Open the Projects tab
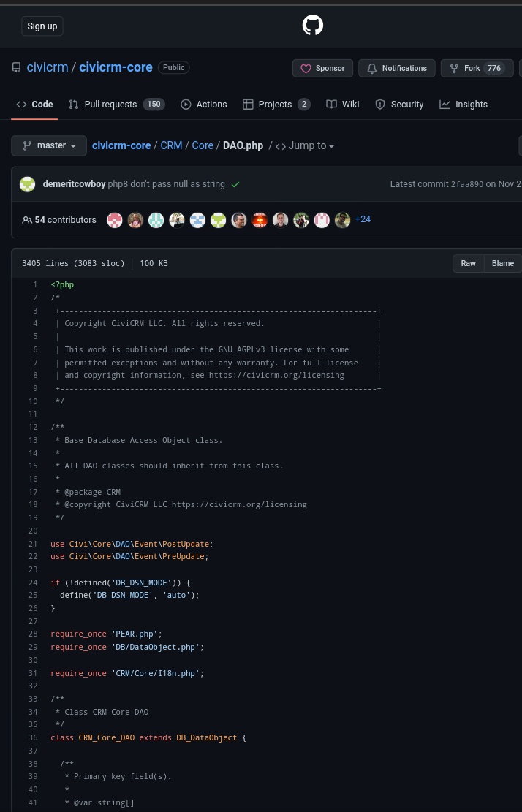Screen dimensions: 522x812 pyautogui.click(x=276, y=104)
